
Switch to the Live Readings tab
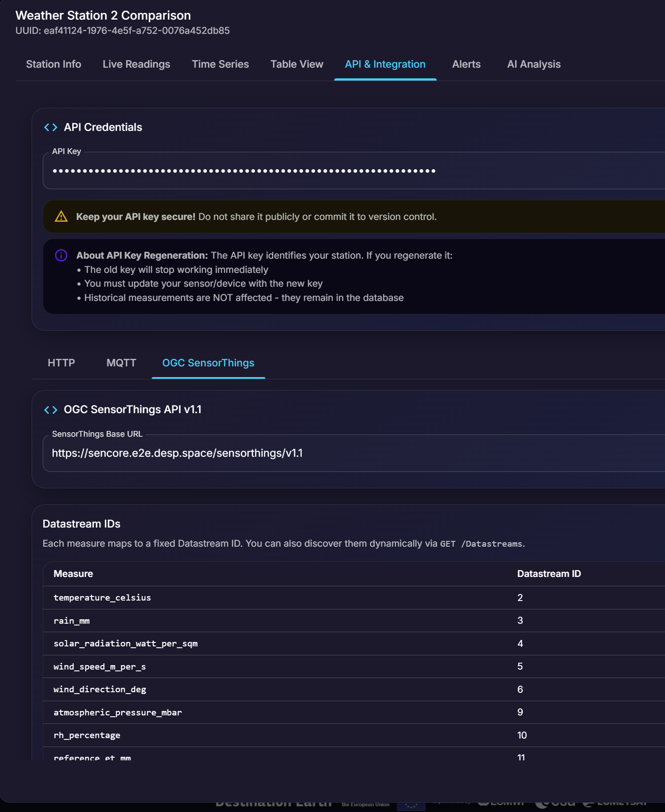point(136,64)
